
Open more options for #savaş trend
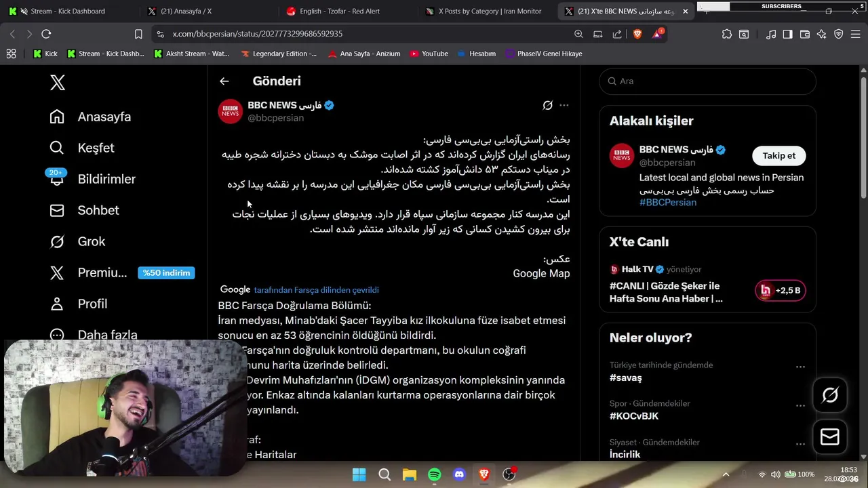[800, 367]
